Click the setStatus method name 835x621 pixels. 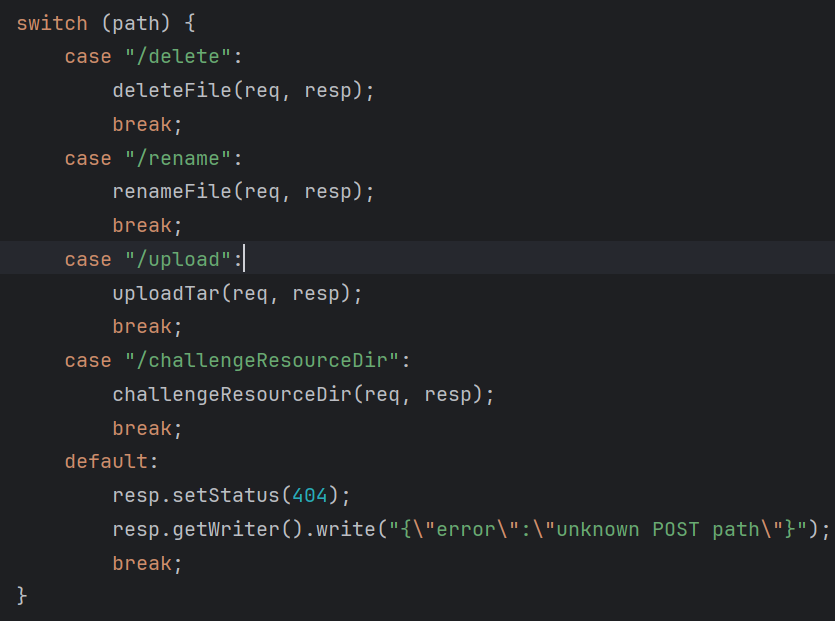click(226, 496)
